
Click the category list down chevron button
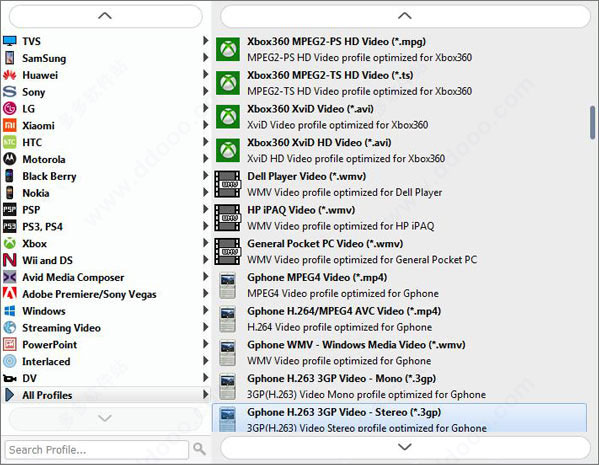point(105,418)
